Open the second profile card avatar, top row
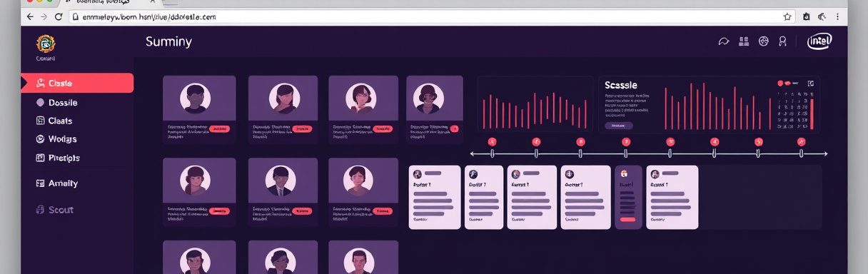The height and width of the screenshot is (274, 868). 283,98
